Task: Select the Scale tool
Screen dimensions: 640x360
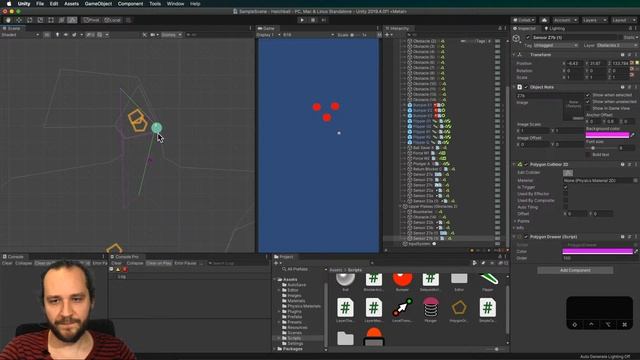Action: tap(40, 20)
